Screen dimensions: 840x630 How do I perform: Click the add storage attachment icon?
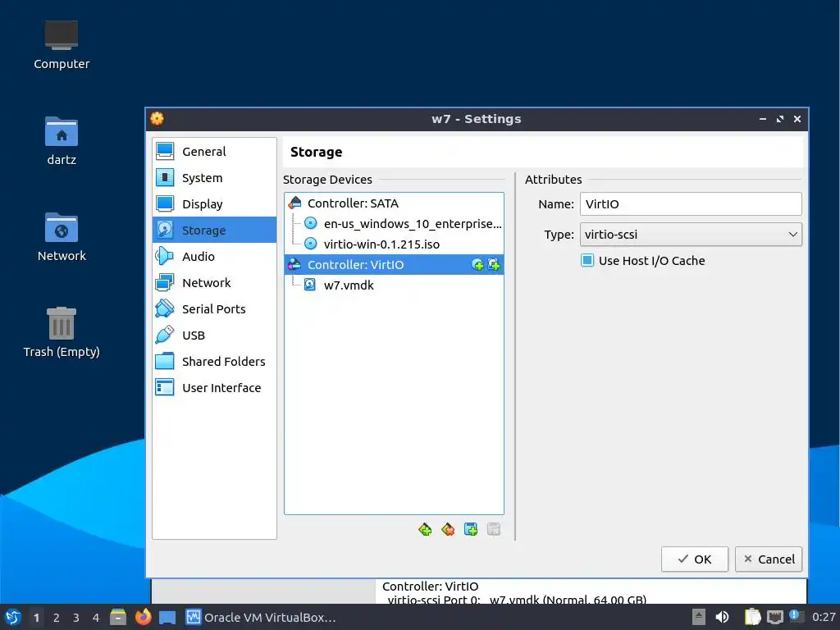click(x=471, y=530)
